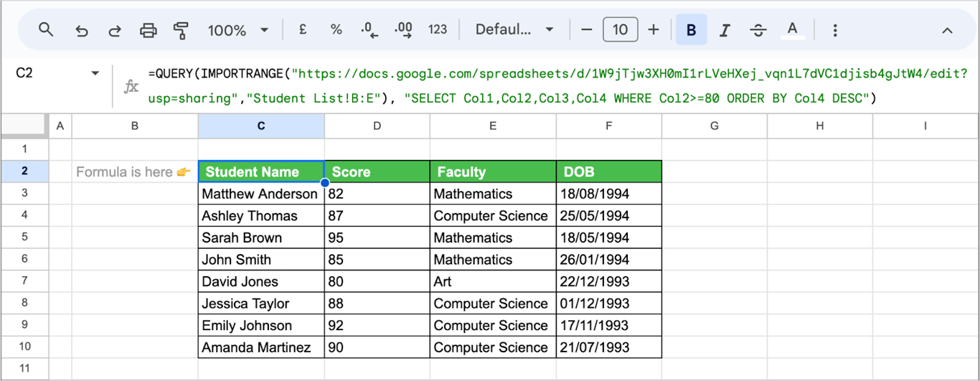980x381 pixels.
Task: Select the cell Sarah Brown
Action: [261, 237]
